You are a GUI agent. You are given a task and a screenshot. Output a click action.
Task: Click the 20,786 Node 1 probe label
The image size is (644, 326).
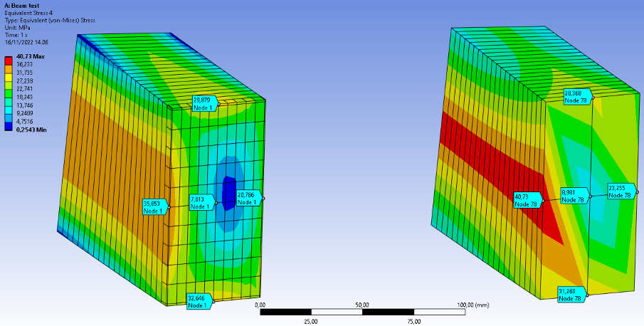click(249, 199)
